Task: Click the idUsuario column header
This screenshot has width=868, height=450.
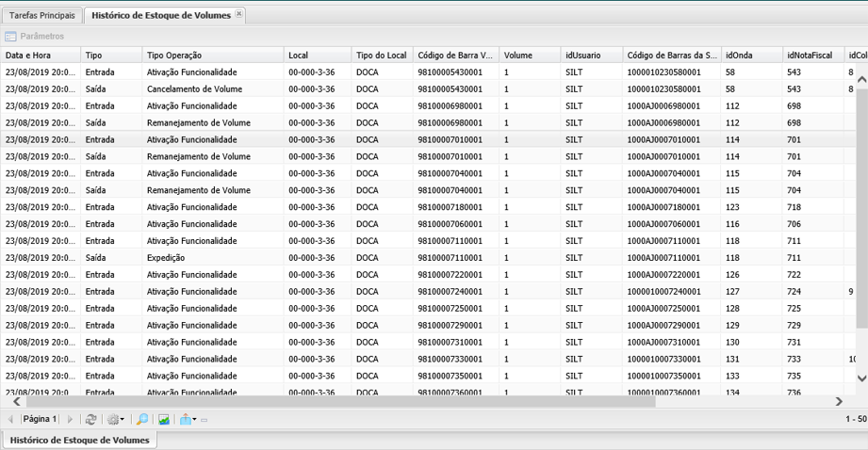Action: click(591, 56)
